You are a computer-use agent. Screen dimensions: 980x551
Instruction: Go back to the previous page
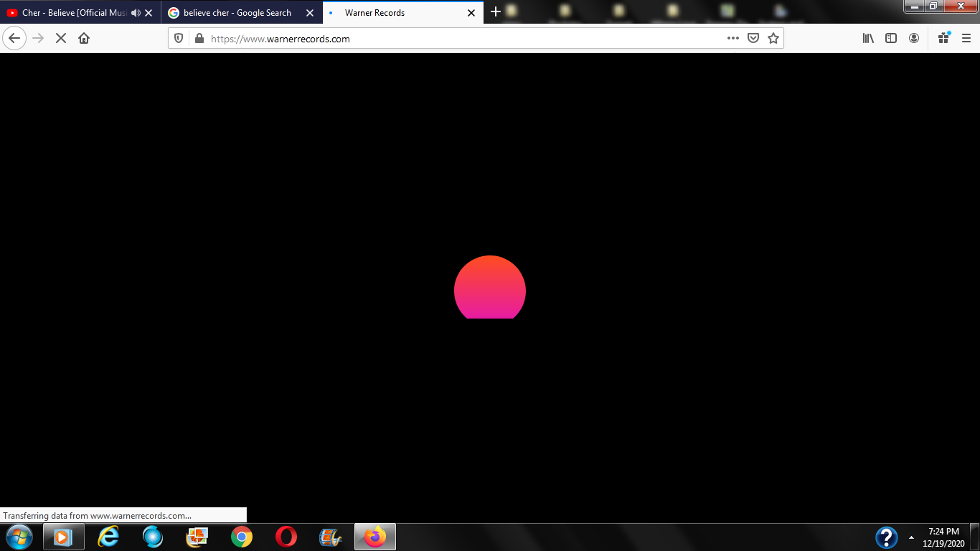(x=14, y=39)
